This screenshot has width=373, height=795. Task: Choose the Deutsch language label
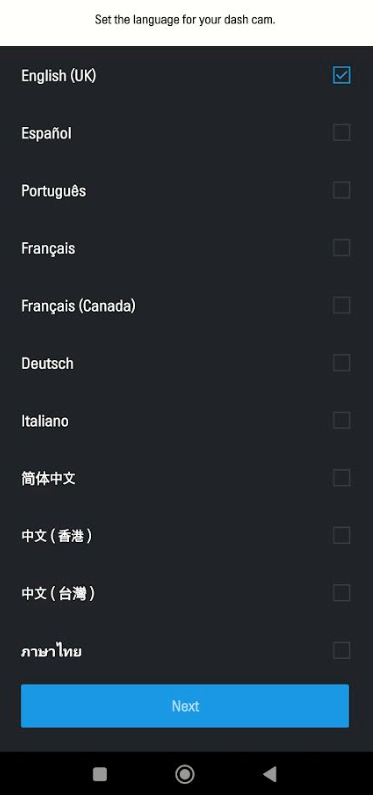47,364
